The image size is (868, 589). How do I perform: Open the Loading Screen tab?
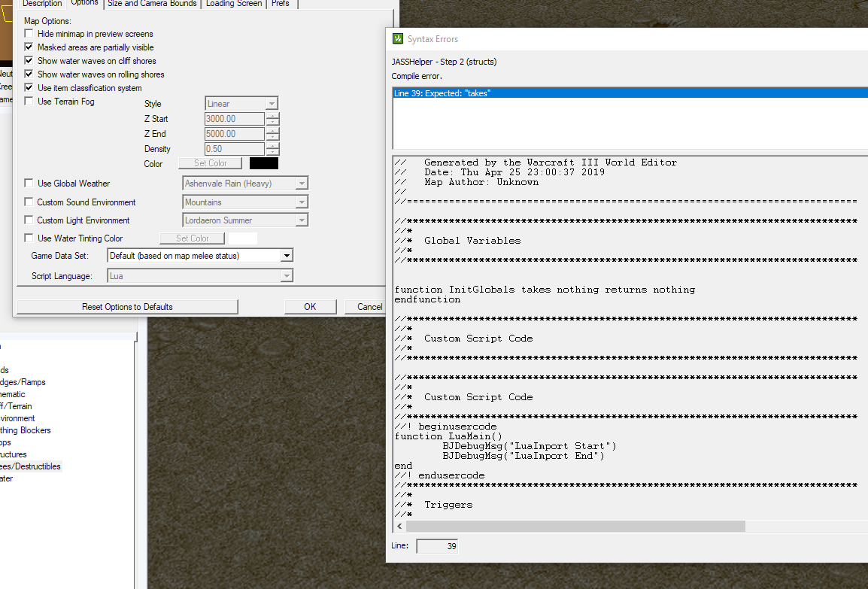point(234,3)
